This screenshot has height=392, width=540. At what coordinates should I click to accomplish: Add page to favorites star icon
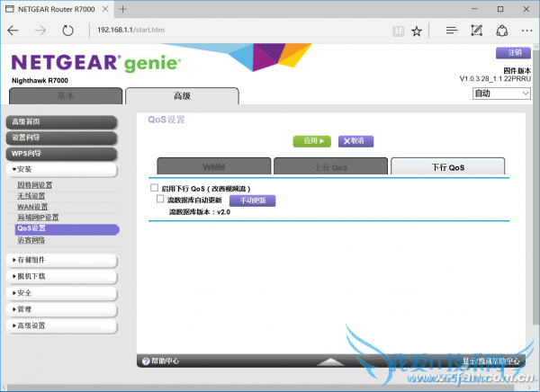417,31
